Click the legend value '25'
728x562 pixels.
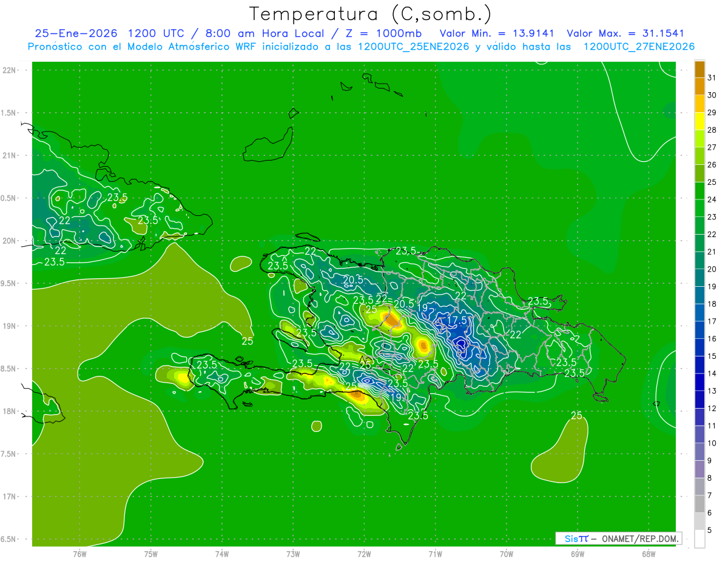[712, 182]
